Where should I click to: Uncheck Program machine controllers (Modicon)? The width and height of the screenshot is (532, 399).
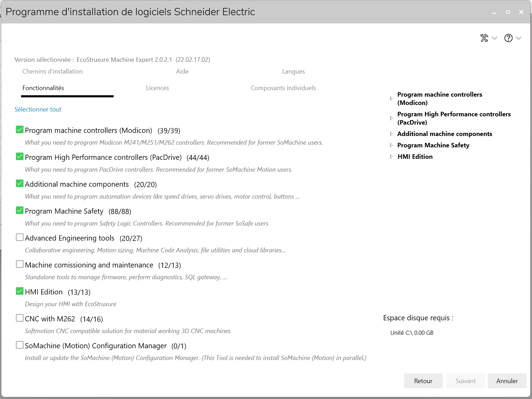click(20, 130)
